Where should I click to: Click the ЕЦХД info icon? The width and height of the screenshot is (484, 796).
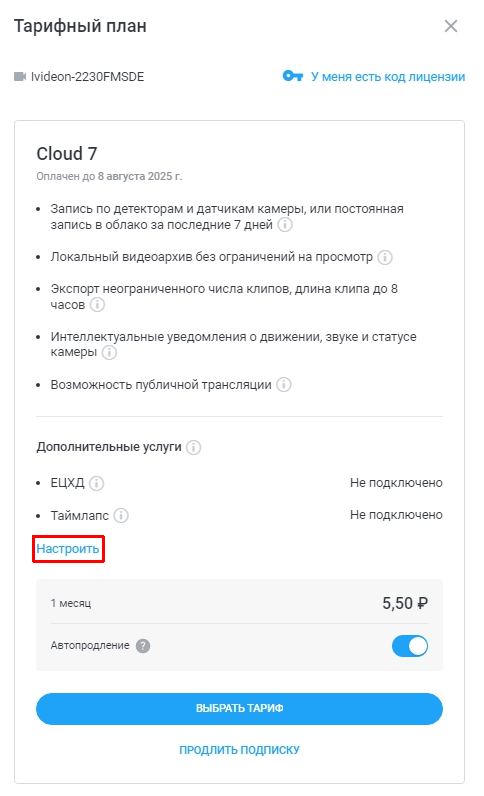96,483
